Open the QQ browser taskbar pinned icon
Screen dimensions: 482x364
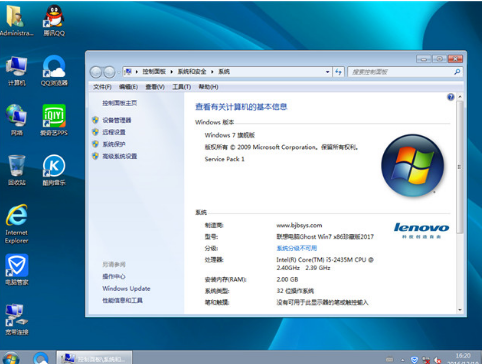click(41, 358)
